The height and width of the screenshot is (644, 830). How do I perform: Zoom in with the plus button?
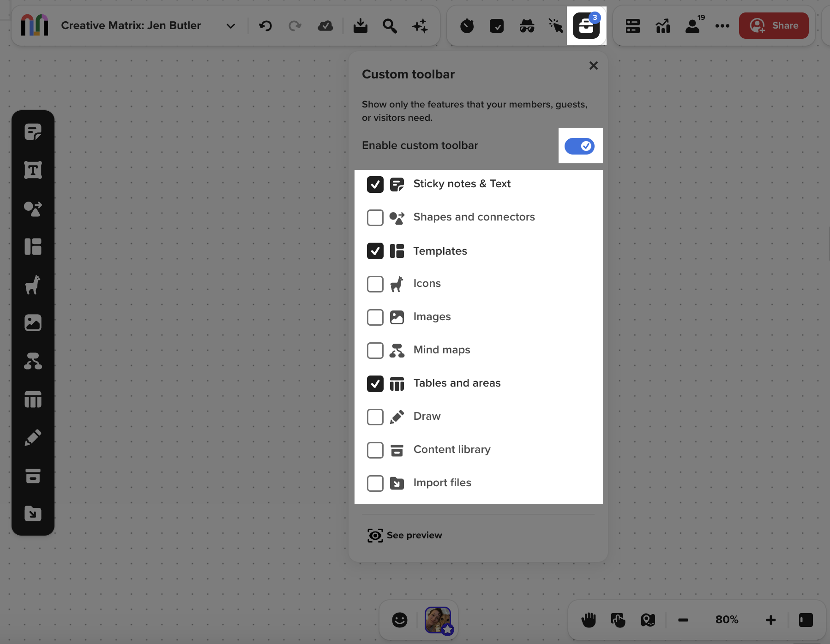point(770,620)
